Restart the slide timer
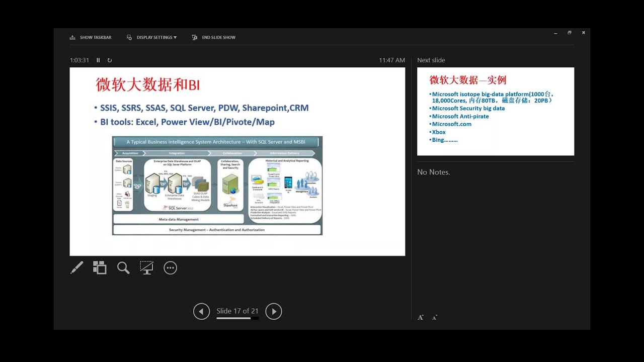Image resolution: width=644 pixels, height=362 pixels. 110,60
